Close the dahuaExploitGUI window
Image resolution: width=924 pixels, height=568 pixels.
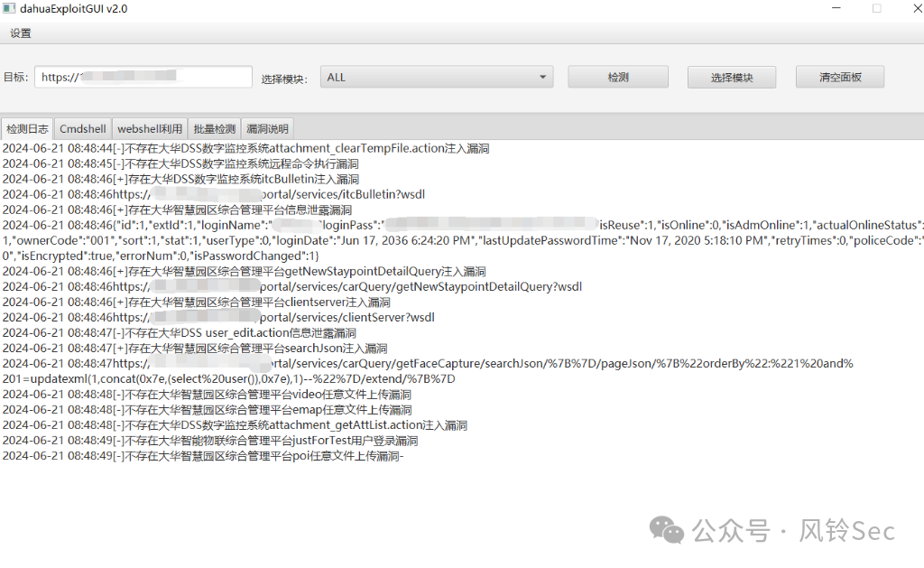917,8
